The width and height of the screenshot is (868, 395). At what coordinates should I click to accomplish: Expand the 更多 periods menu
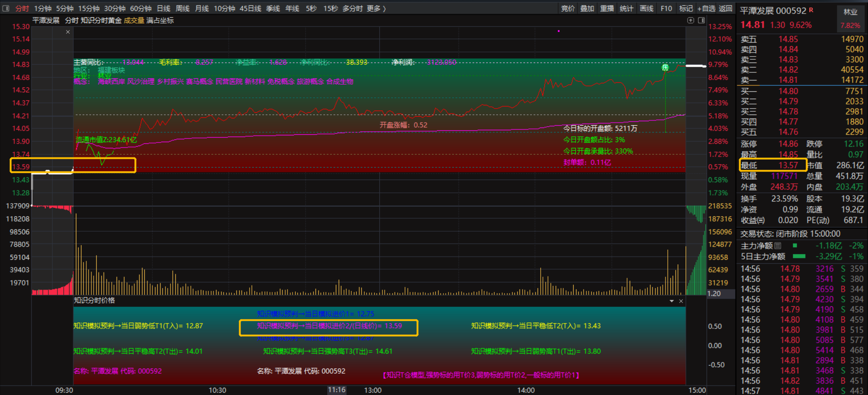click(x=376, y=9)
